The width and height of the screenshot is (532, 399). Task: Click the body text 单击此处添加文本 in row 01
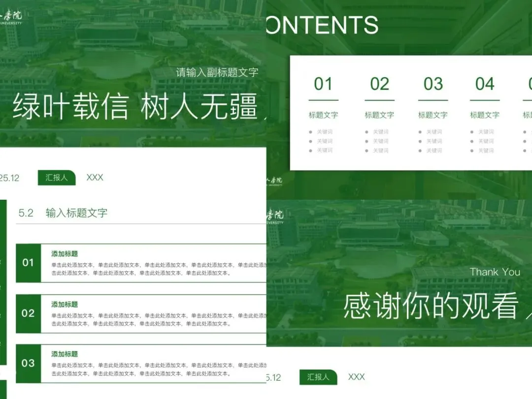coord(159,269)
